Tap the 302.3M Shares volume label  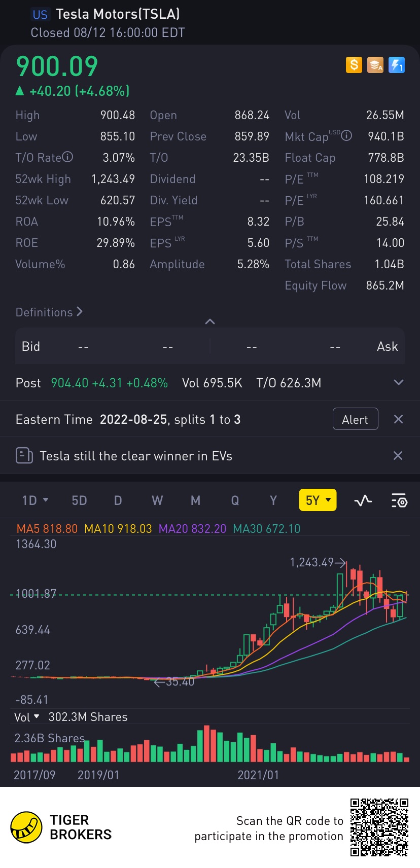[88, 717]
